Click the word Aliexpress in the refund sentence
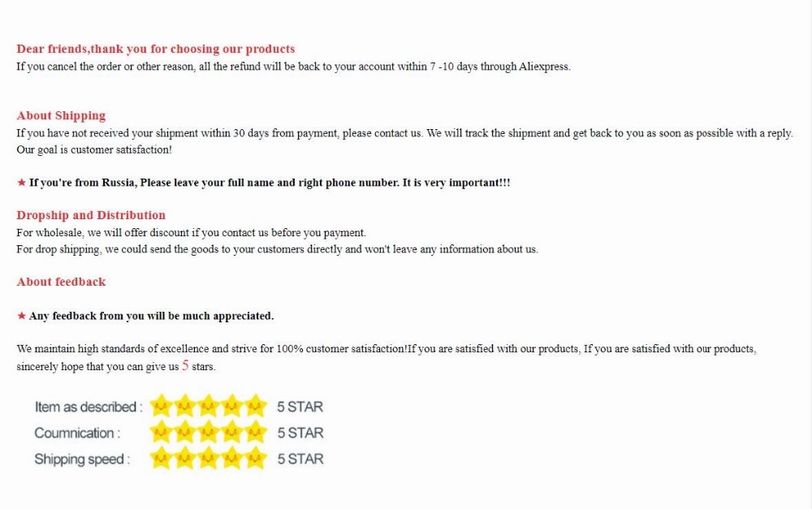This screenshot has height=509, width=812. click(544, 67)
